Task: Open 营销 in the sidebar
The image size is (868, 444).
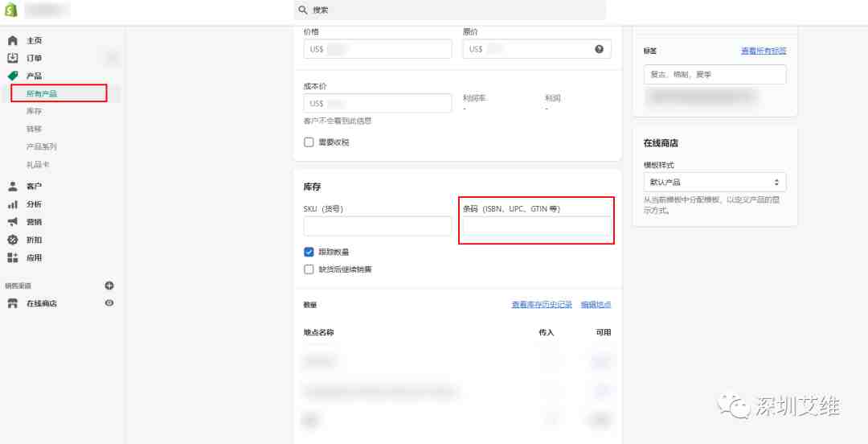Action: point(35,222)
